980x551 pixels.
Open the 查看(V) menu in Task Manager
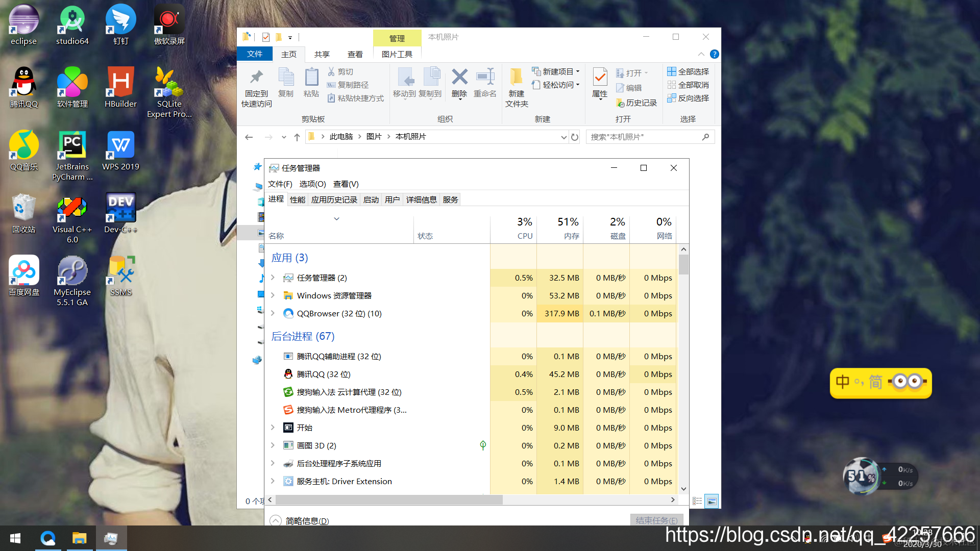[x=345, y=184]
